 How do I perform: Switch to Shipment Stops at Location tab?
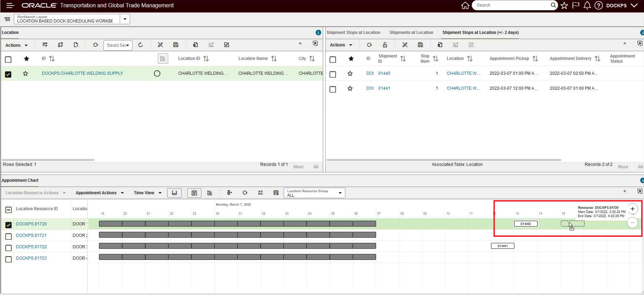pos(353,33)
